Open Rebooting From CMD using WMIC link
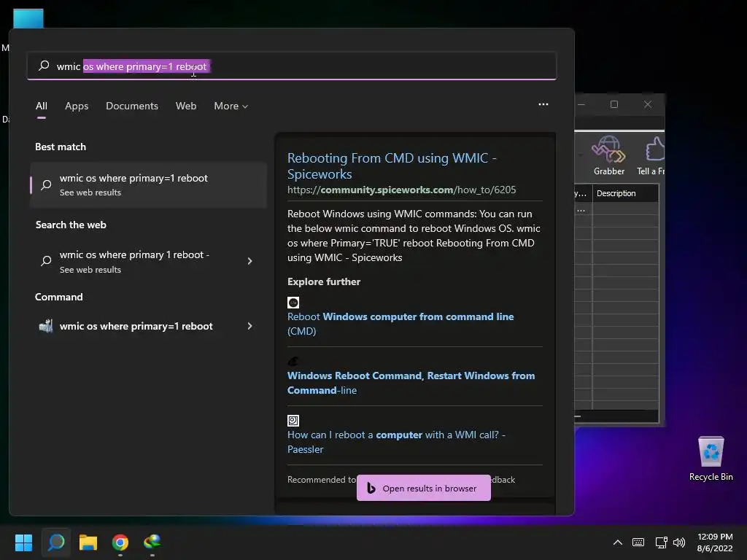The width and height of the screenshot is (747, 560). [392, 166]
